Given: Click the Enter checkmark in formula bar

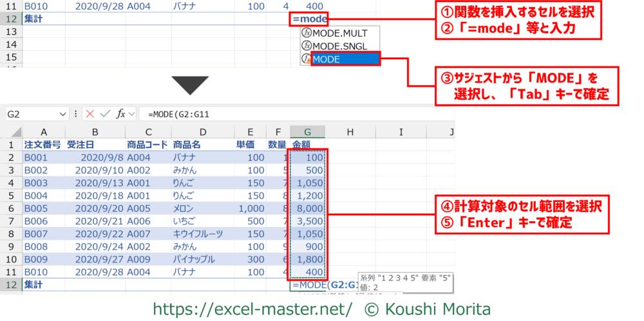Looking at the screenshot, I should click(x=105, y=114).
